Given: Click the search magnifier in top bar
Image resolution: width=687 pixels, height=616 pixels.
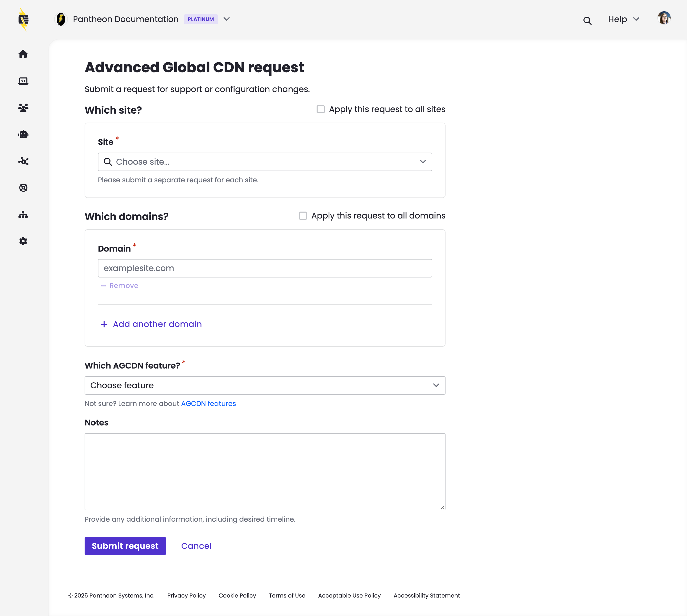Looking at the screenshot, I should click(x=587, y=20).
